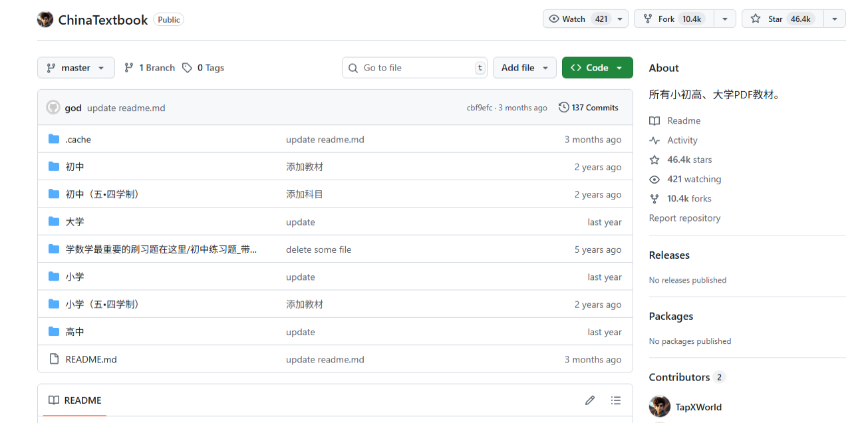Open TapXWorld contributor profile
Image resolution: width=868 pixels, height=423 pixels.
[698, 407]
